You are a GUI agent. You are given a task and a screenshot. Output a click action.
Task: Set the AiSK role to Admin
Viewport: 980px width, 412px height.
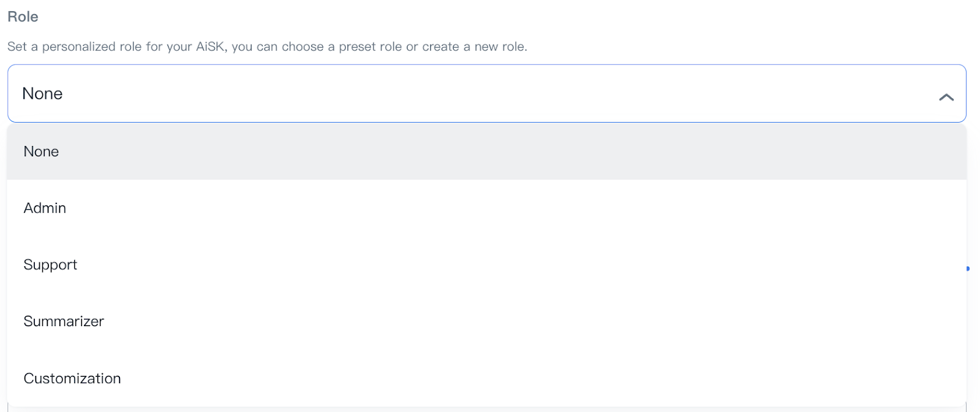click(x=45, y=208)
